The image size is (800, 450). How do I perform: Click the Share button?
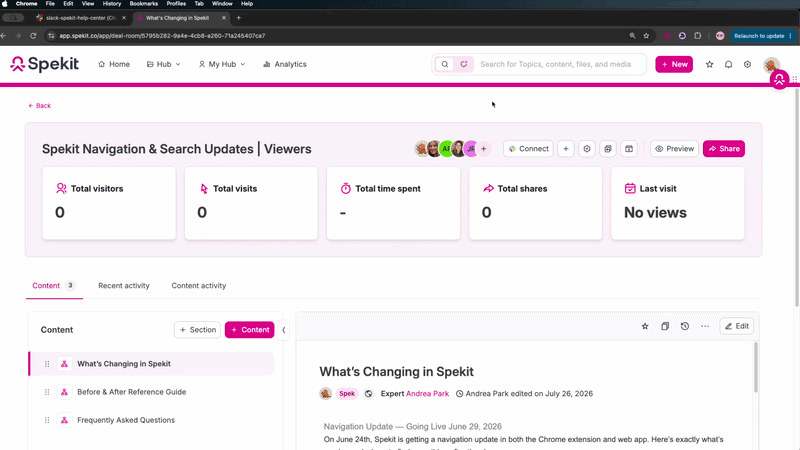(724, 149)
